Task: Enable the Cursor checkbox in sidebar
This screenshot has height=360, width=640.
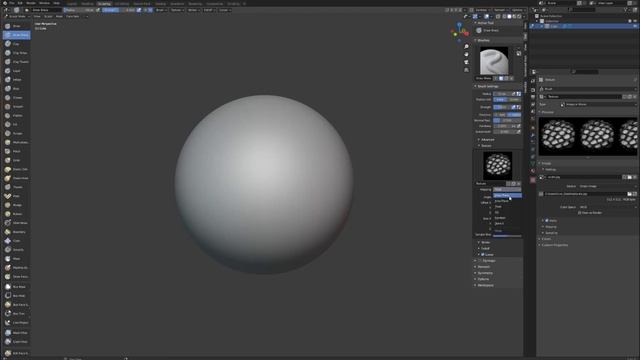Action: [483, 255]
